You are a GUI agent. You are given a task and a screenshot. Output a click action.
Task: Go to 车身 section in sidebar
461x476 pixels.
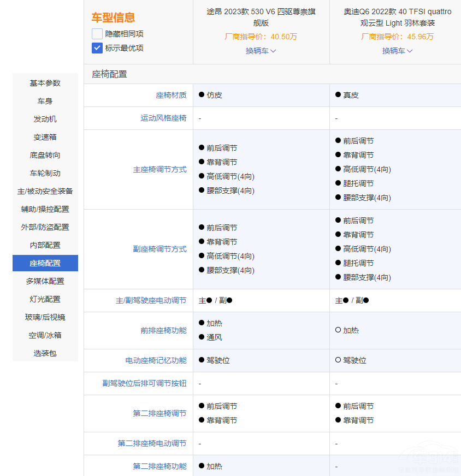coord(45,101)
